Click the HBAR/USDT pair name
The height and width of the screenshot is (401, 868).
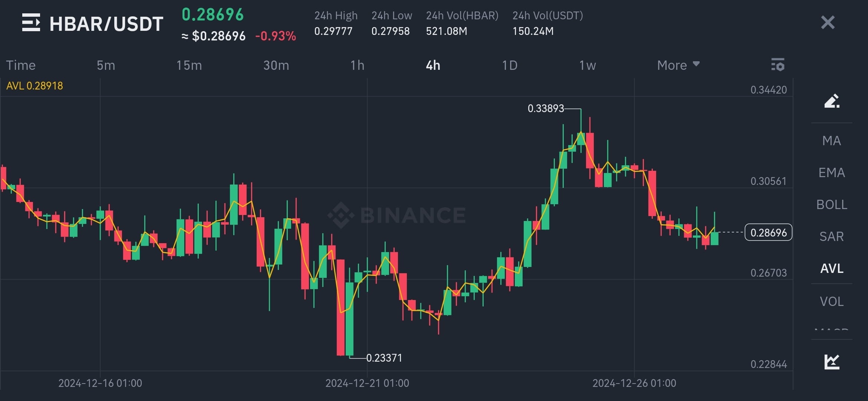coord(106,24)
